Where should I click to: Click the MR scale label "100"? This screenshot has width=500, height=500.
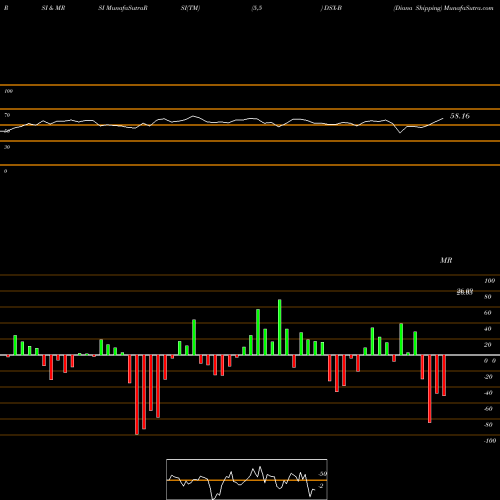489,281
